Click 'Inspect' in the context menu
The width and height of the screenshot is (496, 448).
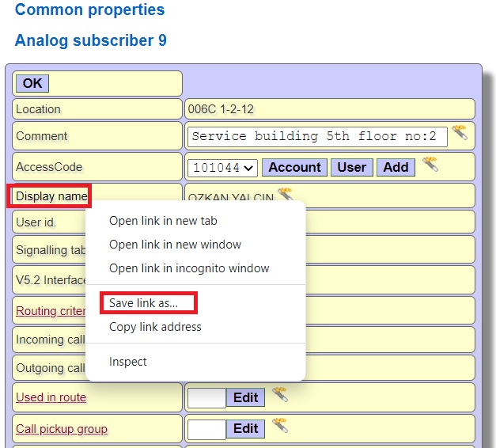[x=128, y=362]
